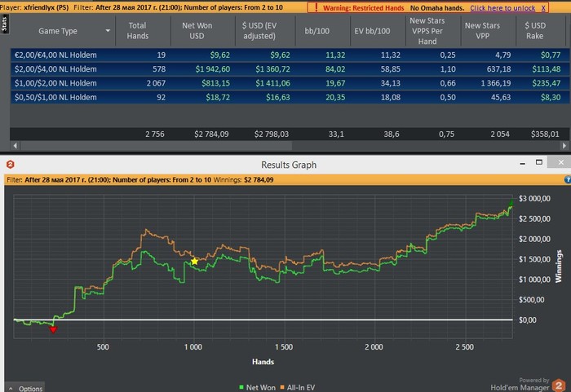Expand the Options panel below the graph
The height and width of the screenshot is (392, 571).
[x=25, y=388]
